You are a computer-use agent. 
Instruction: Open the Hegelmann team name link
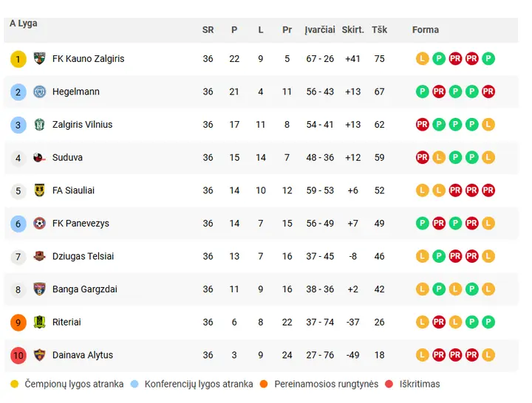75,92
